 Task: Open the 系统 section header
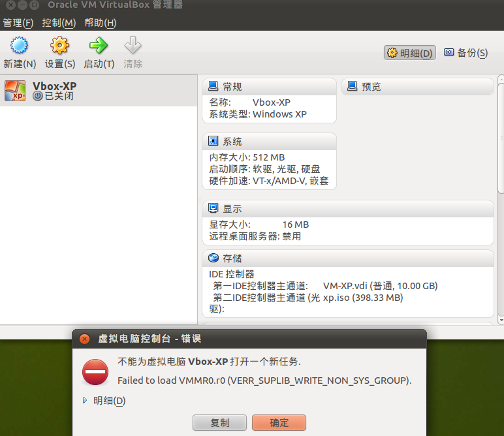(x=270, y=142)
